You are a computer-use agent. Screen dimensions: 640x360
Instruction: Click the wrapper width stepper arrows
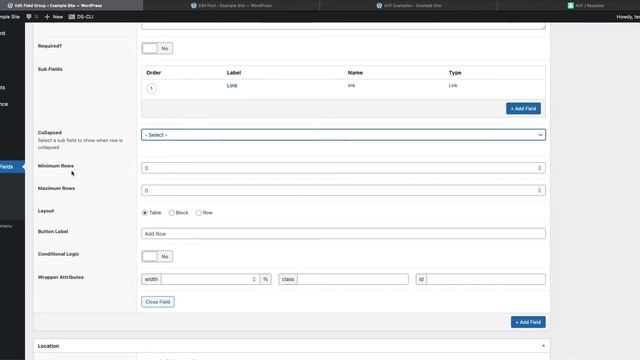click(x=254, y=279)
